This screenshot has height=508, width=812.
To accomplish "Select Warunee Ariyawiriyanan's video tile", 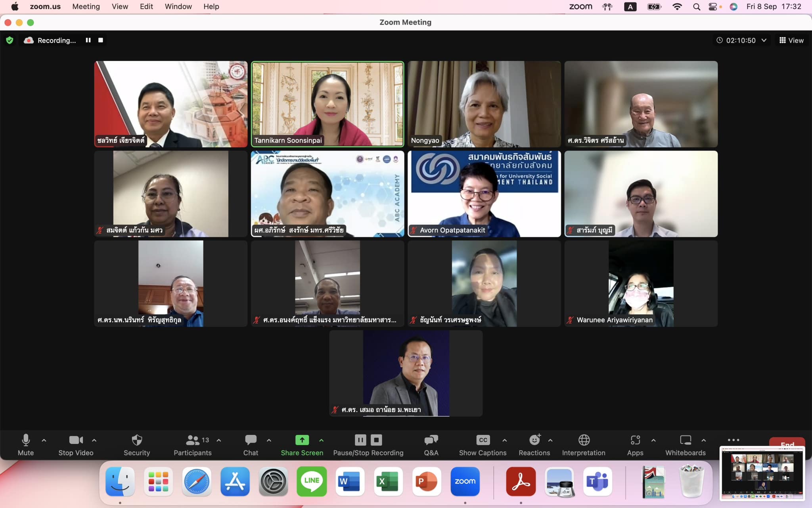I will click(641, 283).
